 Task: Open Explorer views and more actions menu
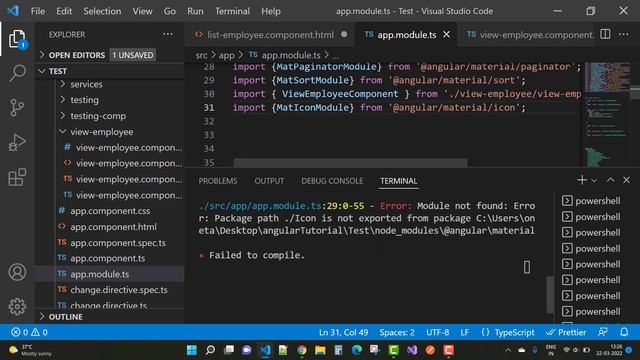[168, 34]
